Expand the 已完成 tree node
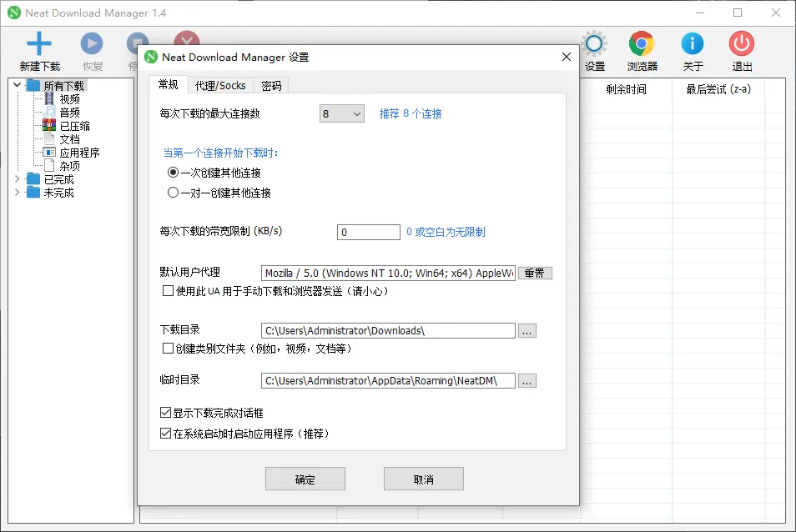This screenshot has width=796, height=532. (18, 179)
